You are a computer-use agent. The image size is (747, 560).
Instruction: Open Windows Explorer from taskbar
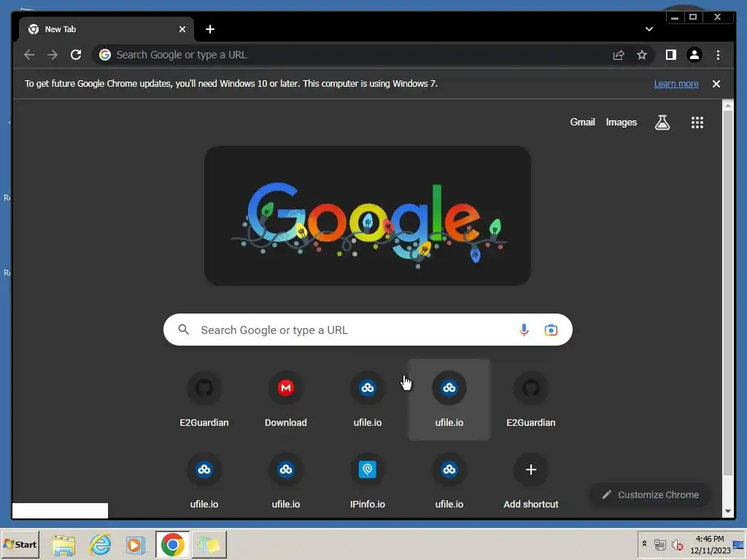coord(63,545)
